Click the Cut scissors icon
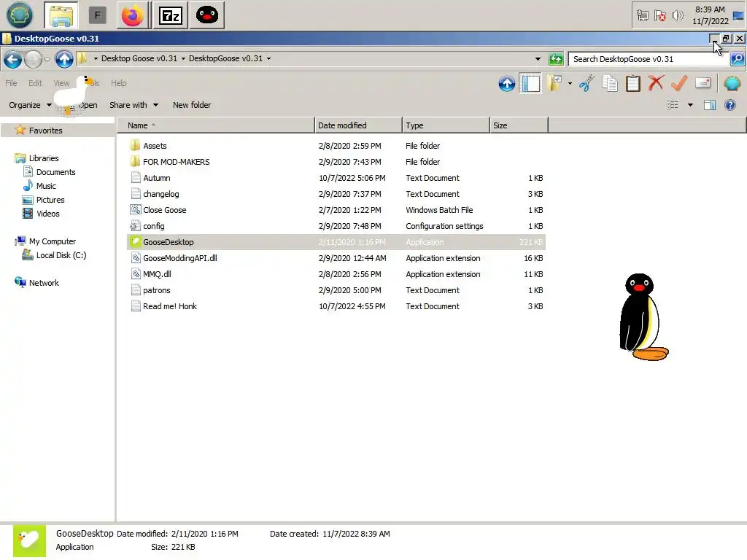 tap(587, 84)
